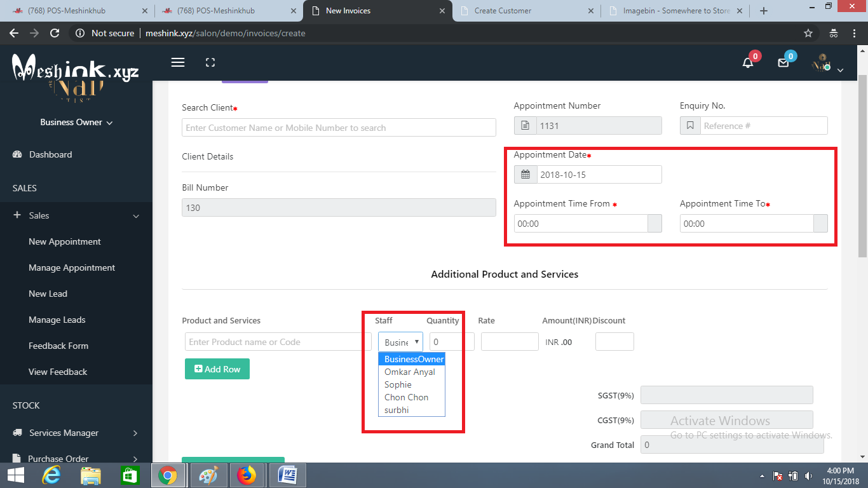This screenshot has height=488, width=868.
Task: Open New Lead in sidebar
Action: (x=48, y=294)
